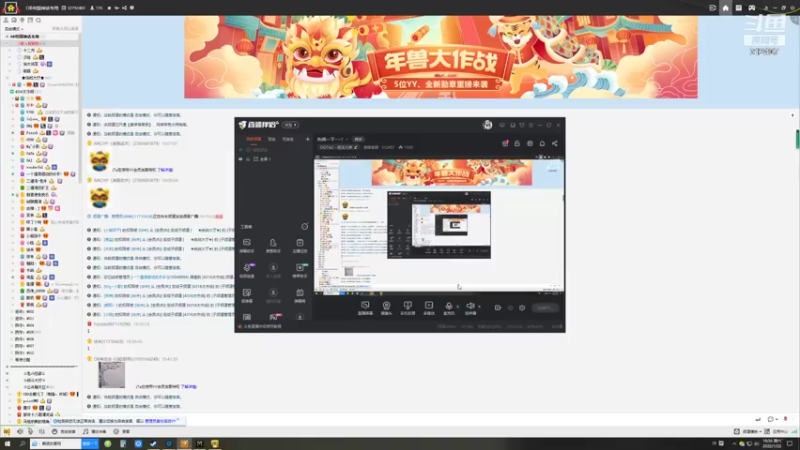Toggle visibility eye of 全屏1 source
800x450 pixels.
pos(240,159)
